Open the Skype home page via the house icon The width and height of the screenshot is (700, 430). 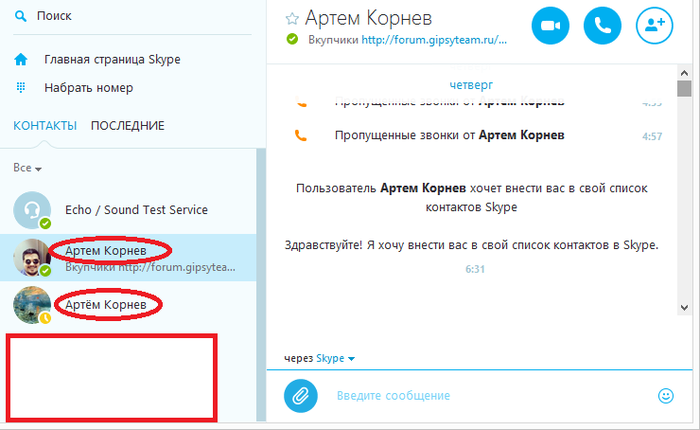pyautogui.click(x=21, y=59)
